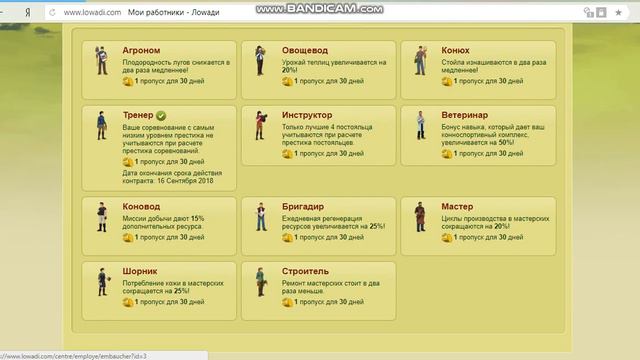Click 'Плодородность лугов снижается' description

click(x=176, y=66)
